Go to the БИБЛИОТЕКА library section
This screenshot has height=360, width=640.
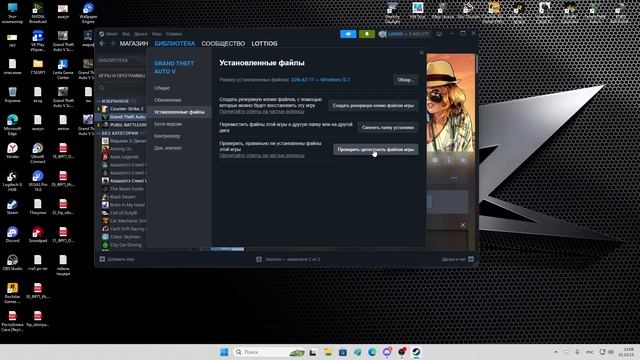pyautogui.click(x=175, y=43)
